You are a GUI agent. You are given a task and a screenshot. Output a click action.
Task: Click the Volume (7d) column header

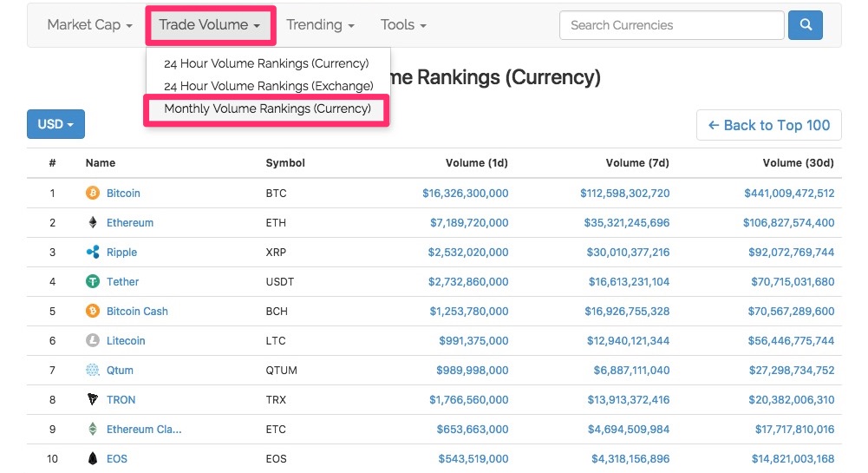[637, 163]
